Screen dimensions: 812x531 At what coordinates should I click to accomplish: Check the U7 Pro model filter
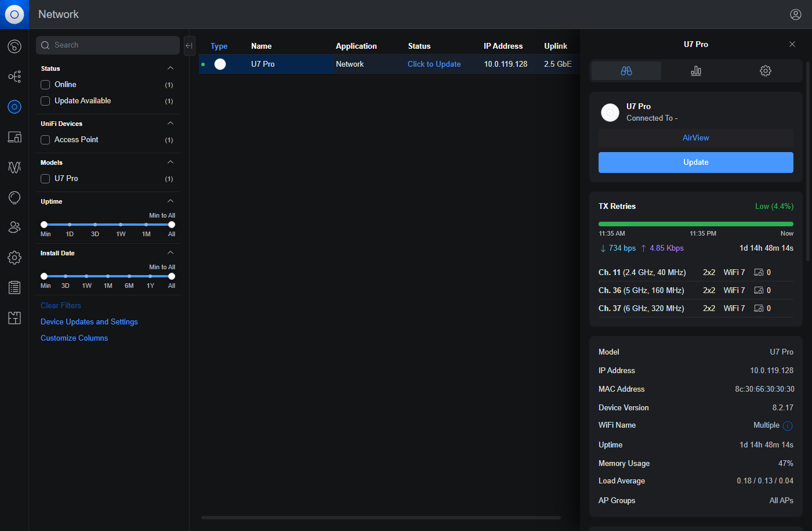pyautogui.click(x=45, y=179)
